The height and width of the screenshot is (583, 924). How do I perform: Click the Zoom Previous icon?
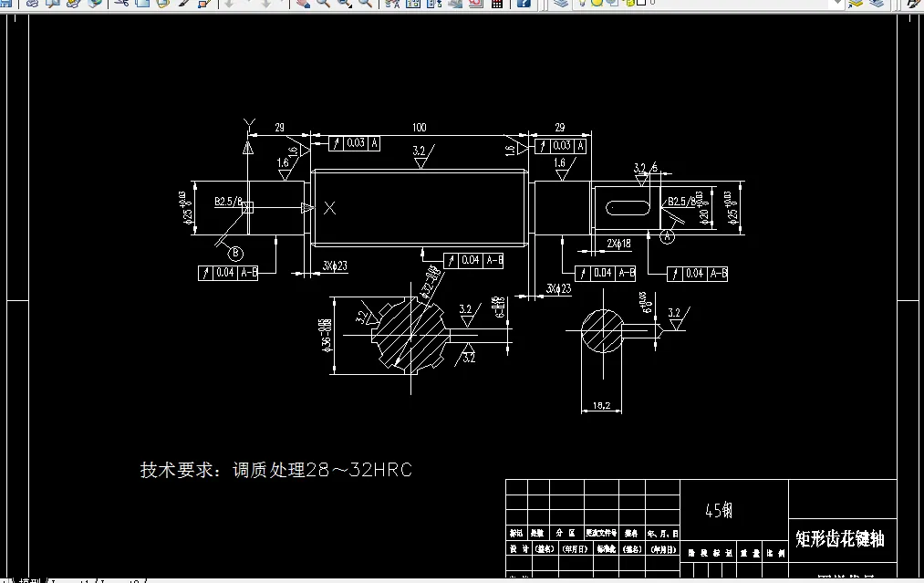pos(363,5)
